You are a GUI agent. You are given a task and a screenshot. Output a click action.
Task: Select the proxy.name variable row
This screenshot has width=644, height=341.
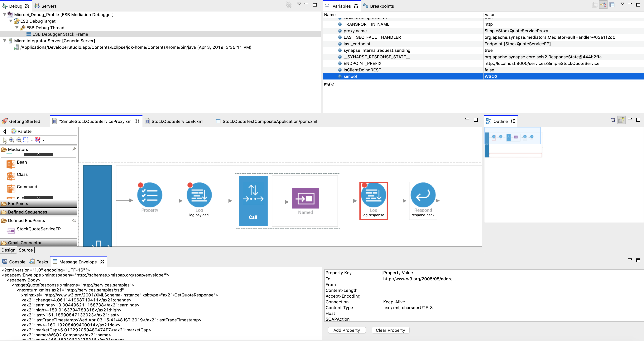click(x=483, y=31)
